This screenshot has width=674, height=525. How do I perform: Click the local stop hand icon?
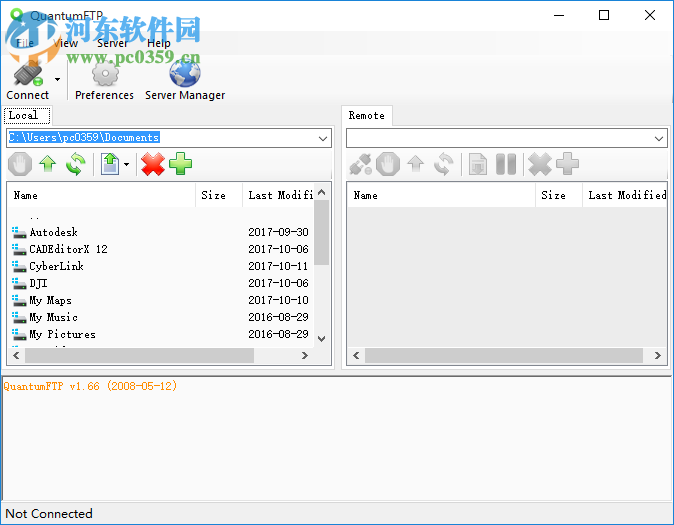coord(20,164)
